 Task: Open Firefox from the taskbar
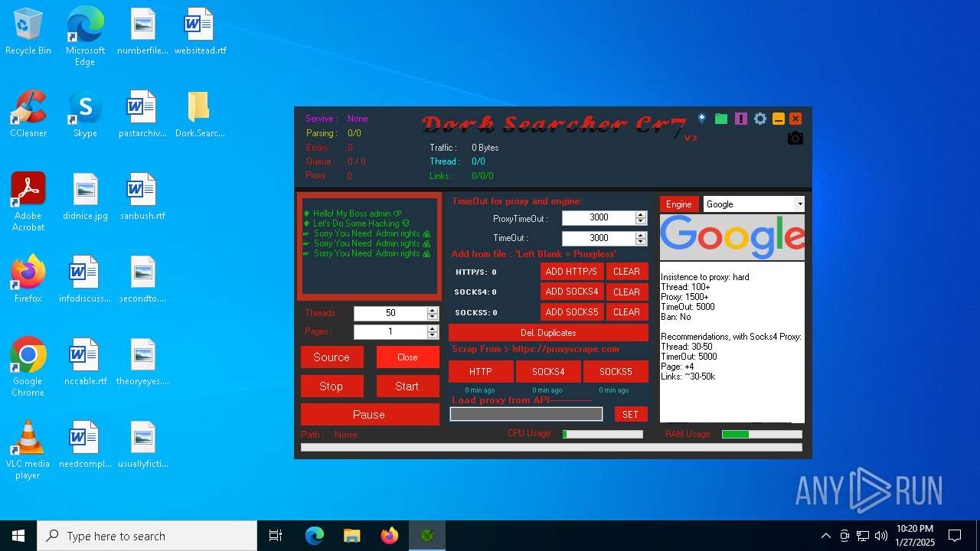390,536
